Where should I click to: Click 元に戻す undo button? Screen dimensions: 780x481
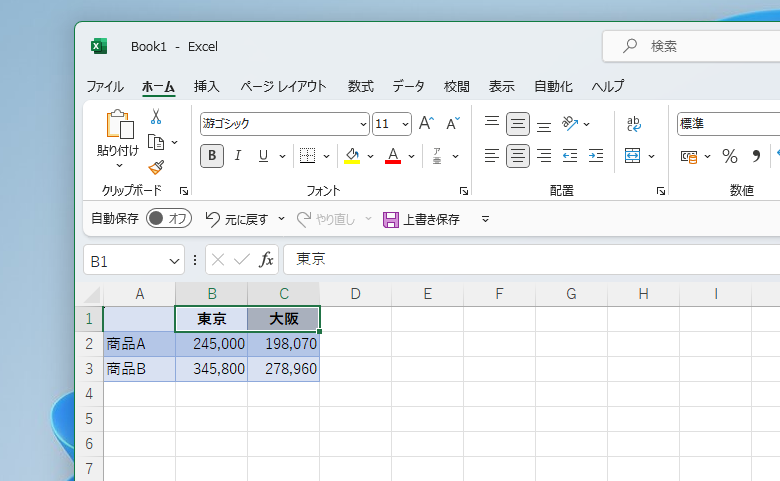(237, 219)
